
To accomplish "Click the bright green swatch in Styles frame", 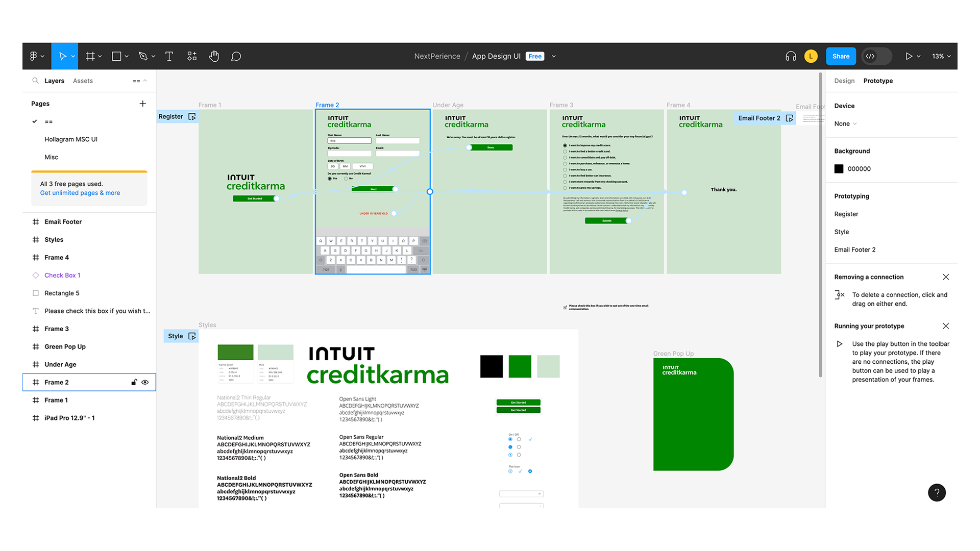I will (x=520, y=366).
